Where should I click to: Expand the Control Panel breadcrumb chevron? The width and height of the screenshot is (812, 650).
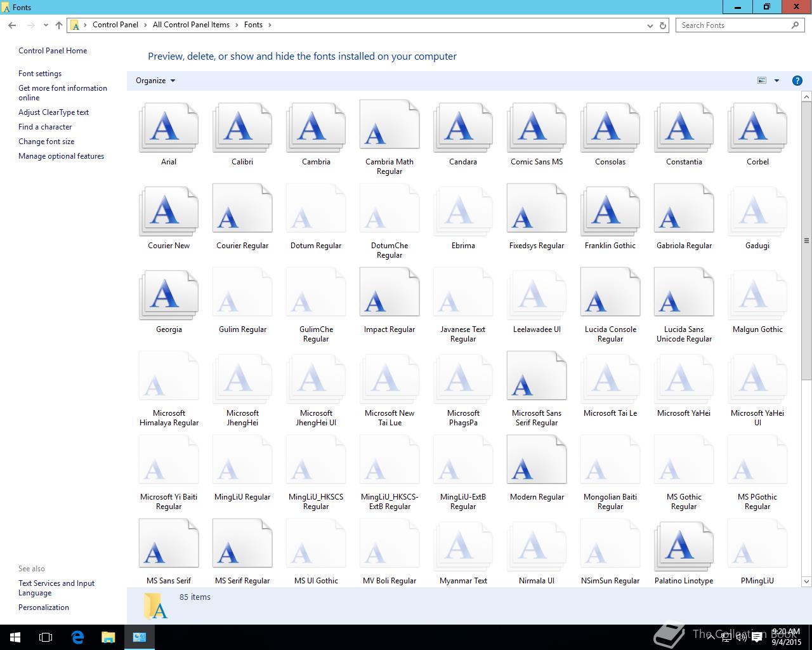(x=145, y=25)
